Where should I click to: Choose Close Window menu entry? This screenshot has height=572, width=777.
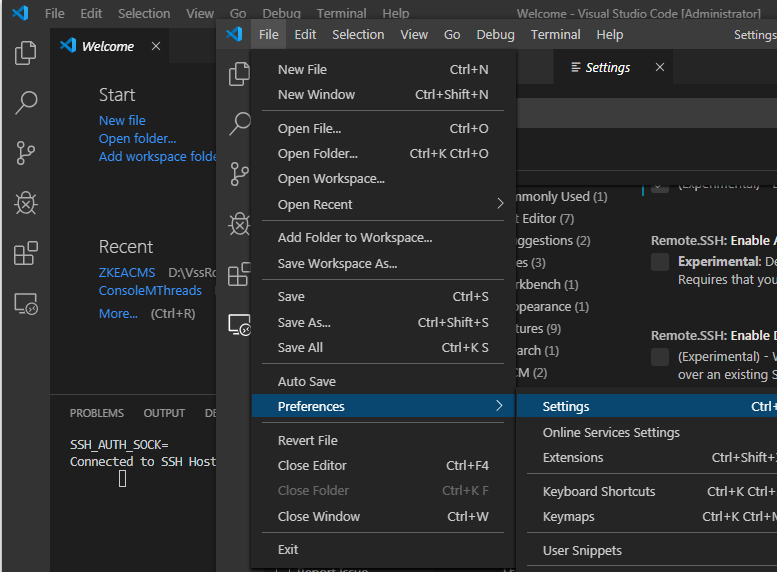coord(383,516)
